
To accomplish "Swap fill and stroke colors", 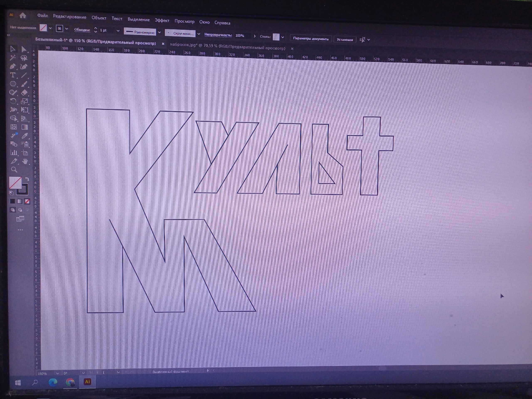I will 27,179.
